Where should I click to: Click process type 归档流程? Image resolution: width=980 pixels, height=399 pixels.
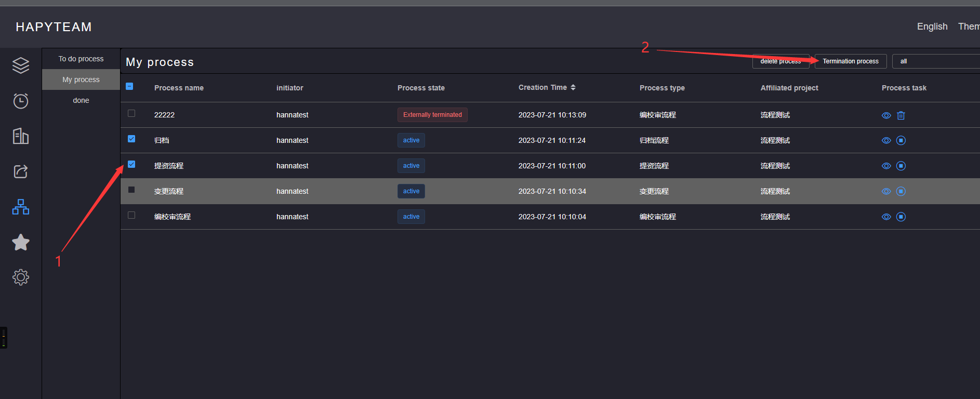tap(654, 140)
